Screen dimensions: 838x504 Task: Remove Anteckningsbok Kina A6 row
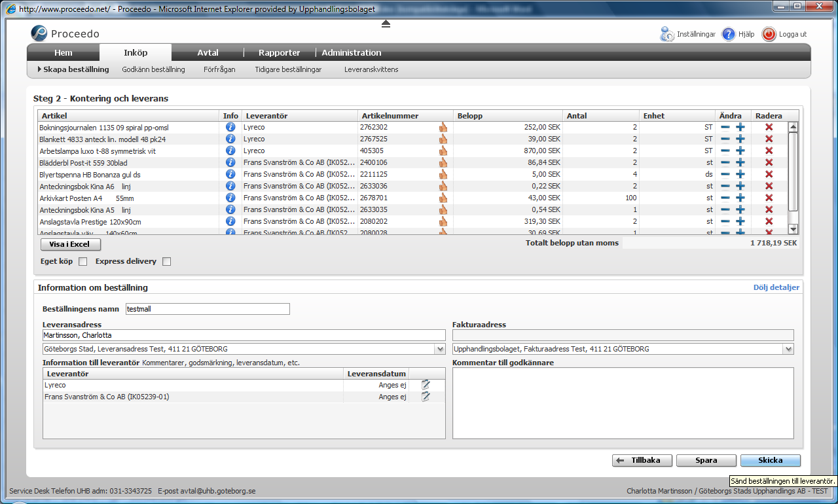769,186
